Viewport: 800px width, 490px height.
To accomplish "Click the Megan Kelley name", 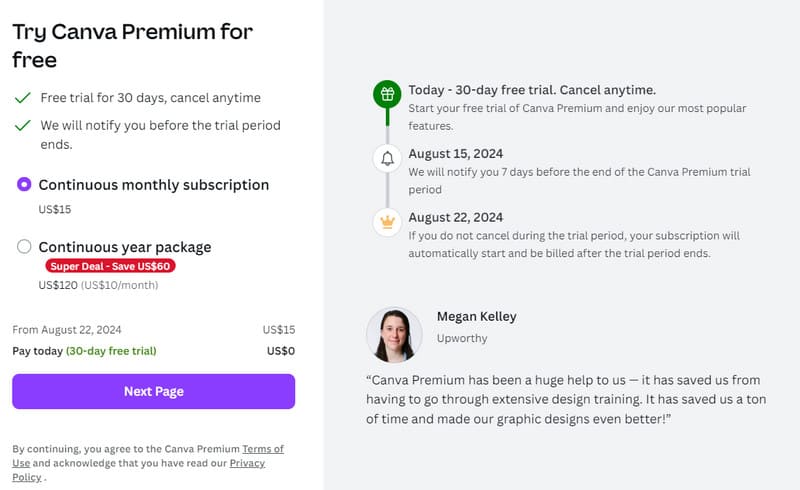I will (476, 317).
